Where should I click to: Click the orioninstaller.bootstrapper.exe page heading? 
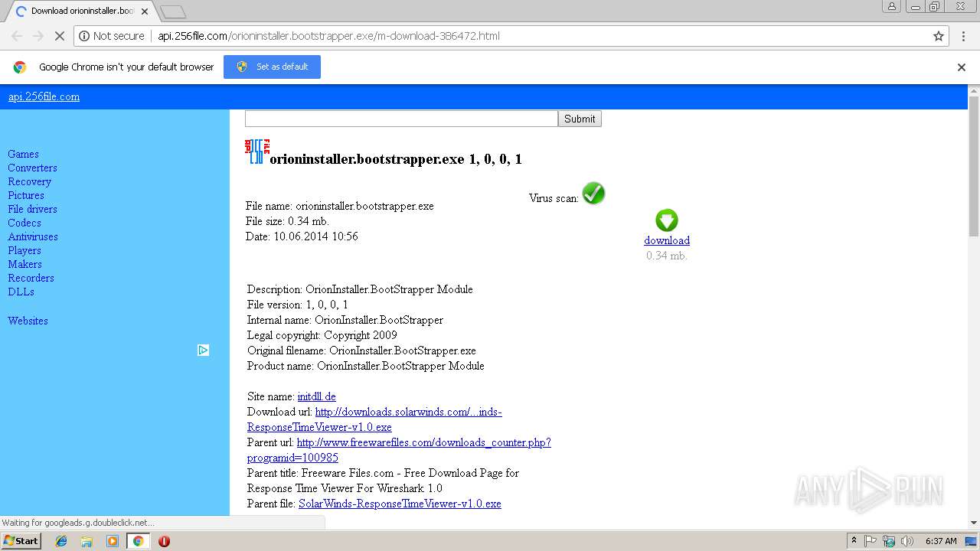click(396, 159)
